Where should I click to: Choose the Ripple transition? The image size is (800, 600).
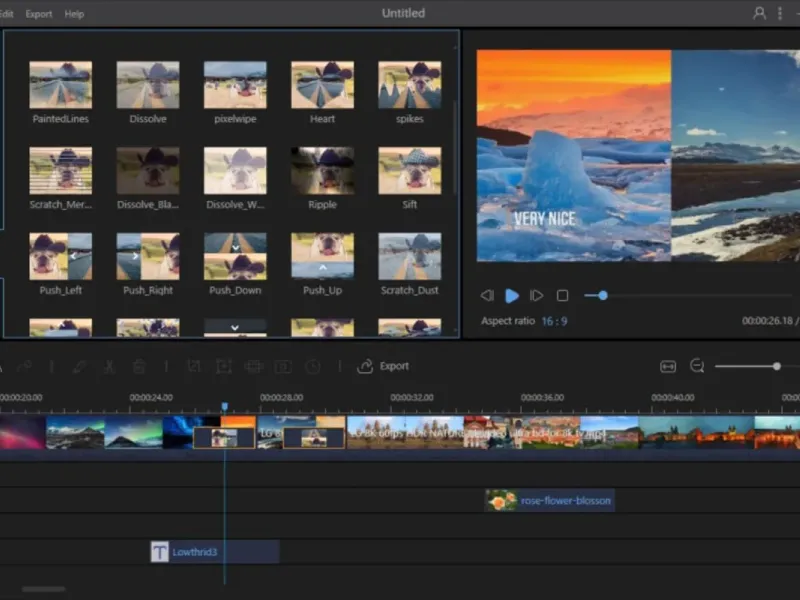click(x=322, y=171)
